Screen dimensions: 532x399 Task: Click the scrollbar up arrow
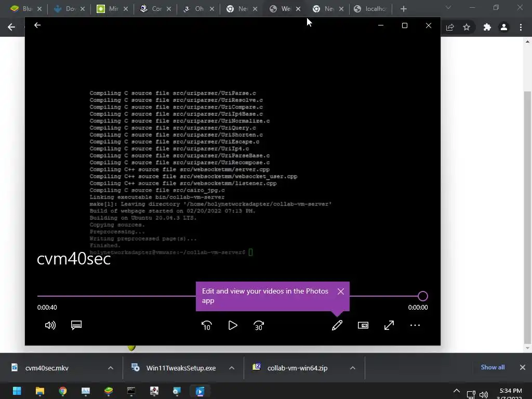tap(527, 42)
